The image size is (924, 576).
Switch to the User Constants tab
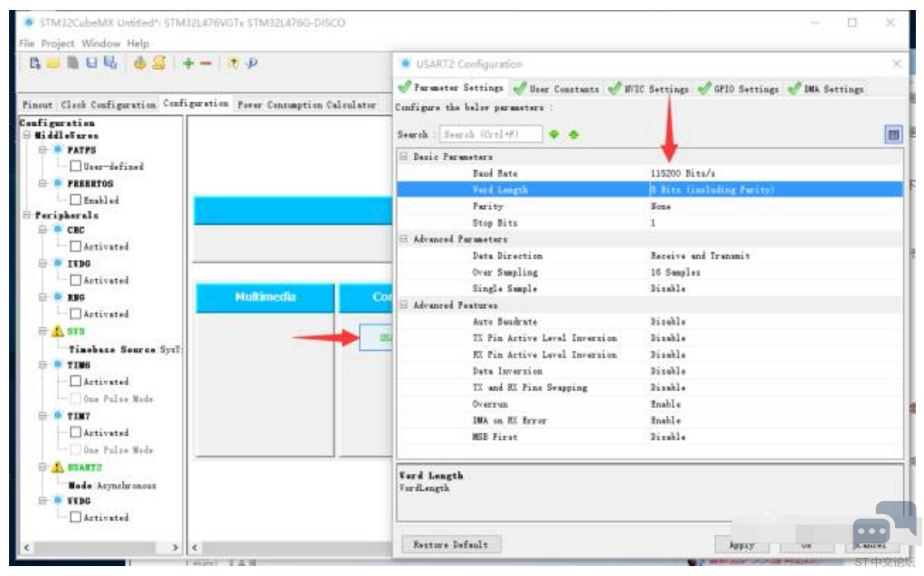(x=556, y=89)
